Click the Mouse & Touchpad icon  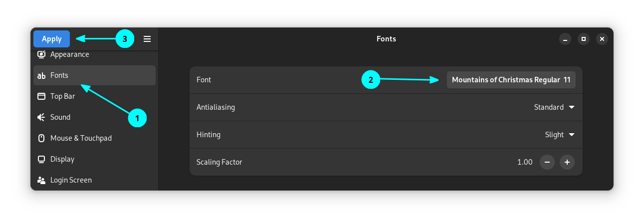[42, 138]
